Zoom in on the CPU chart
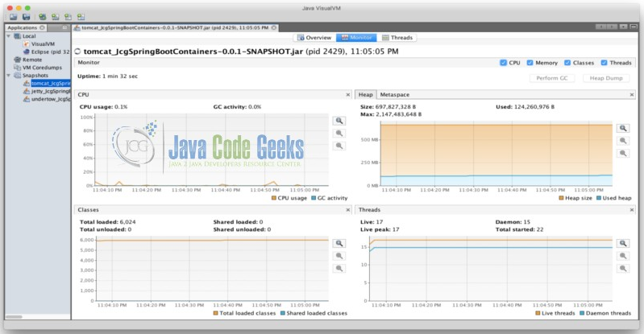This screenshot has width=644, height=334. (339, 121)
